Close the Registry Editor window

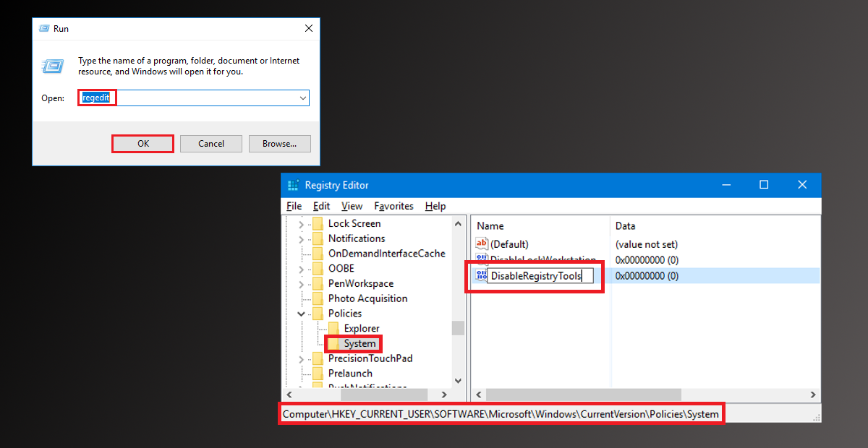pos(802,185)
